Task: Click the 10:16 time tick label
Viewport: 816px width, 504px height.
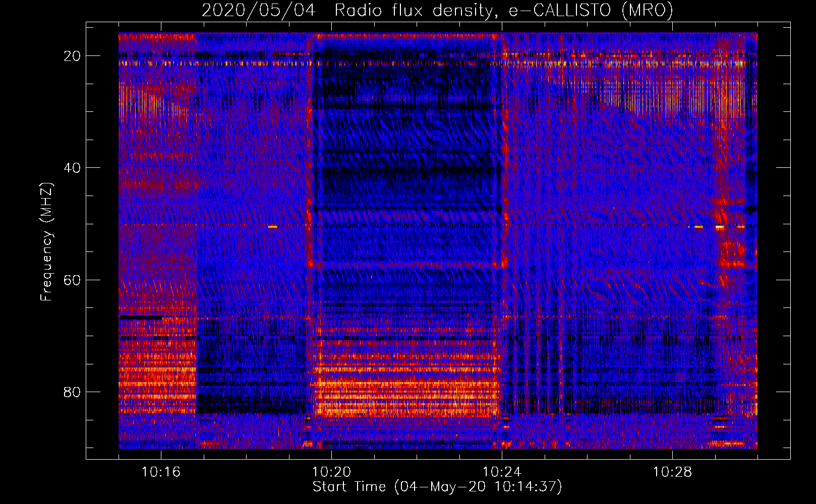Action: [161, 472]
